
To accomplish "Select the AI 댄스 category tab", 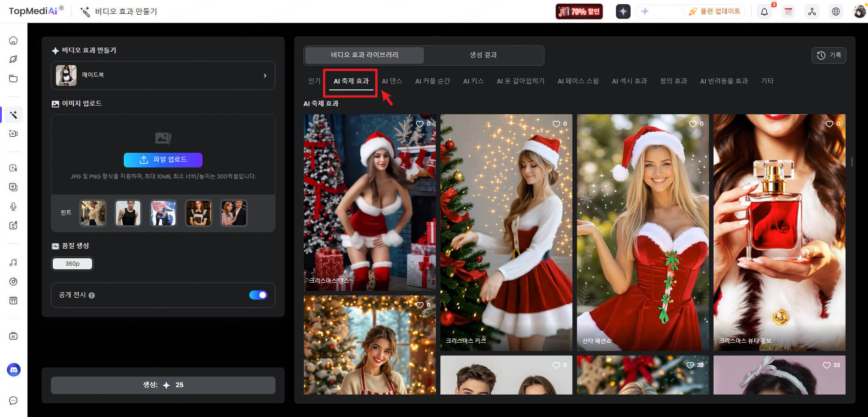I will (x=392, y=81).
